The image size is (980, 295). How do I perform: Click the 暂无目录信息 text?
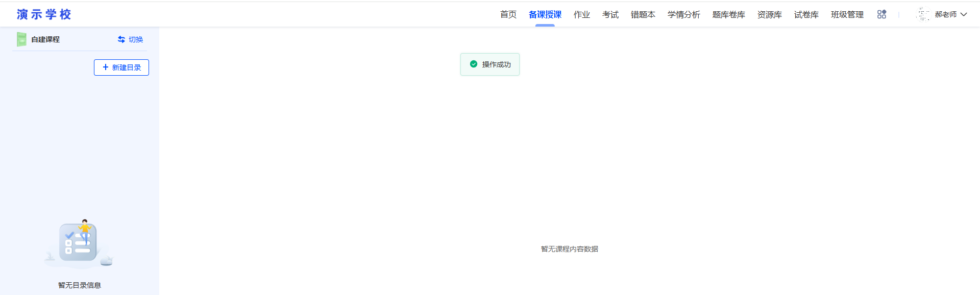[x=80, y=285]
